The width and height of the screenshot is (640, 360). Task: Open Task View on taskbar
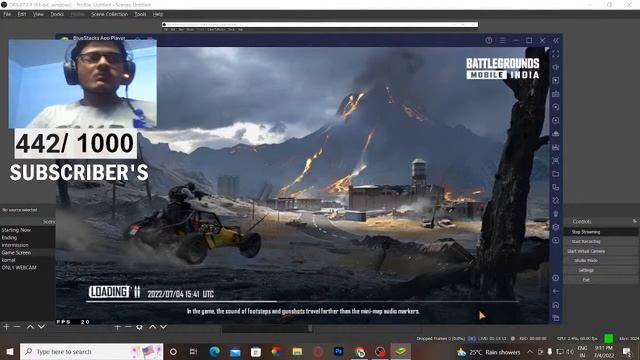point(193,351)
